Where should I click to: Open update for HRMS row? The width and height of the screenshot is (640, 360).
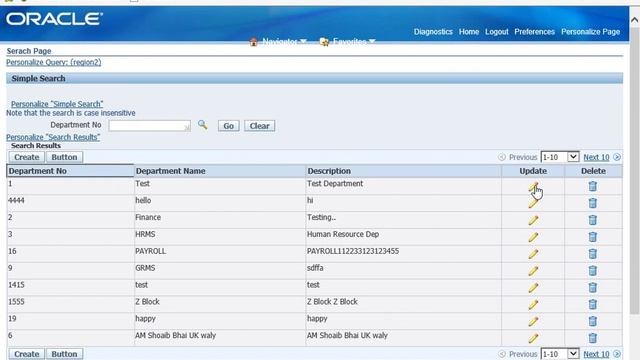[533, 237]
